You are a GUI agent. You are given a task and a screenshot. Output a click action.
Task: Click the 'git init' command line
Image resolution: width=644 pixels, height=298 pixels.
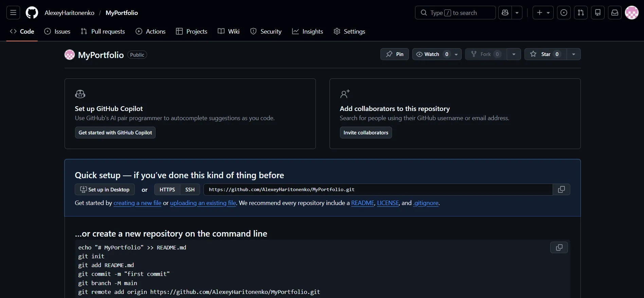(91, 256)
